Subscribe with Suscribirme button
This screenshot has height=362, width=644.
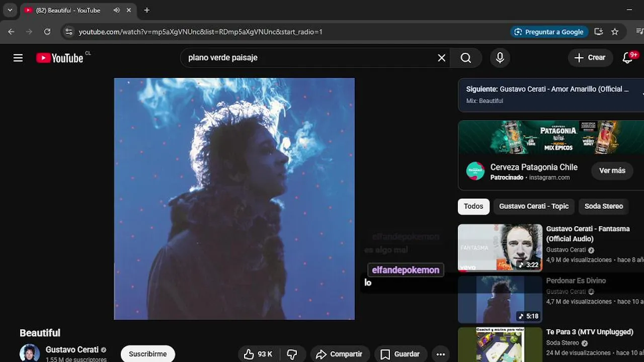point(148,354)
